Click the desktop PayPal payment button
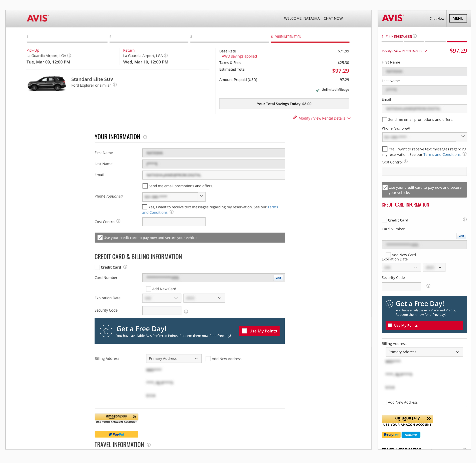This screenshot has height=463, width=476. [116, 434]
